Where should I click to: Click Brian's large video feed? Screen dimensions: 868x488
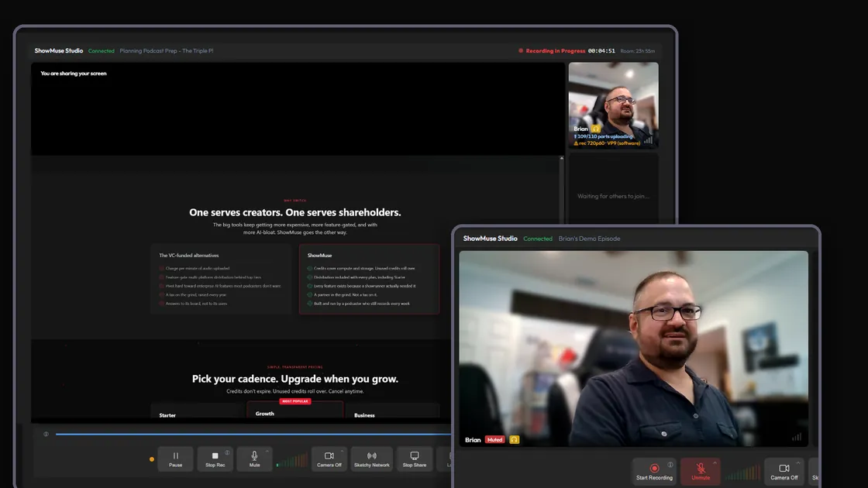(x=633, y=349)
